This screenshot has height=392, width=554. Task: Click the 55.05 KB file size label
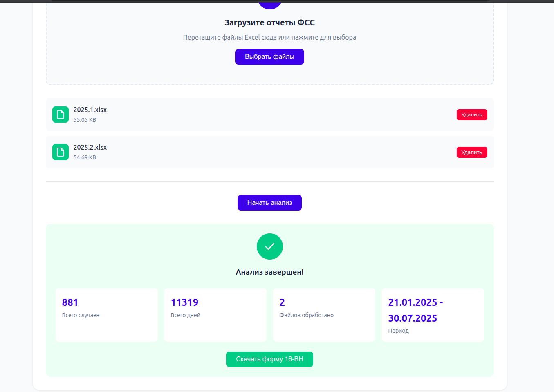coord(85,120)
